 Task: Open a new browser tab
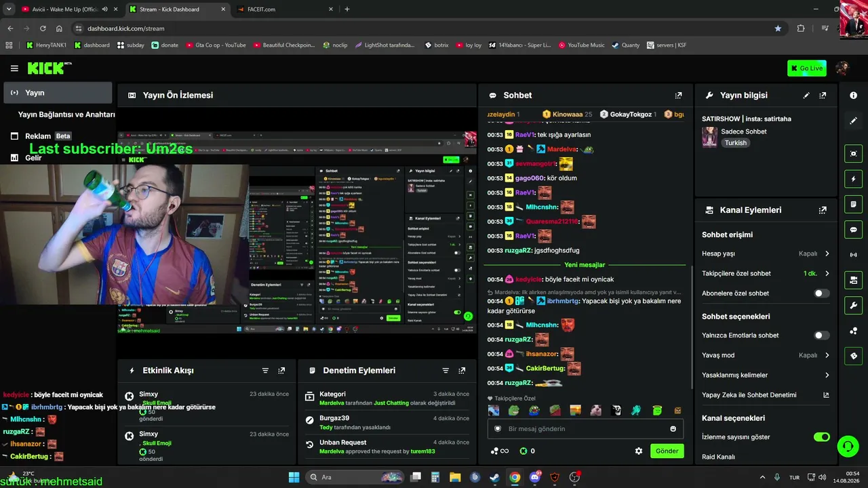(x=347, y=9)
